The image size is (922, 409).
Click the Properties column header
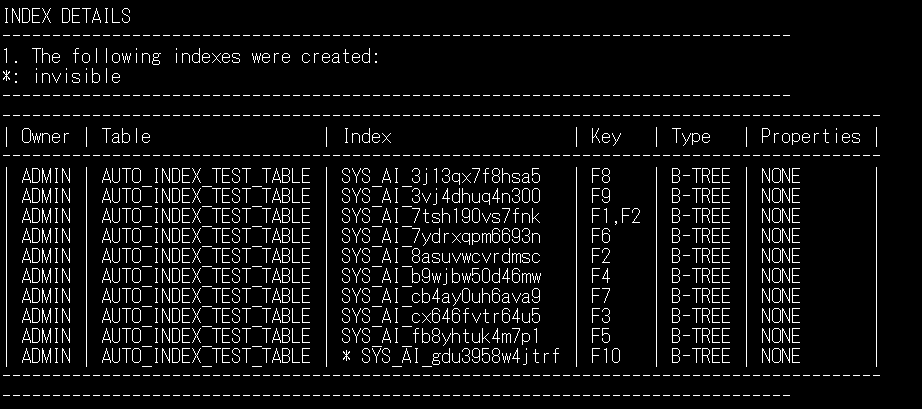810,136
